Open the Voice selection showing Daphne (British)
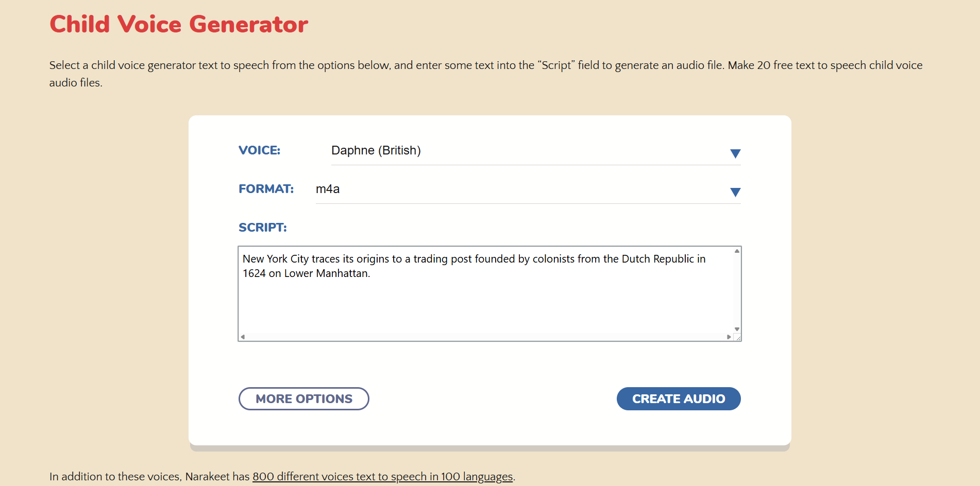 pos(464,150)
